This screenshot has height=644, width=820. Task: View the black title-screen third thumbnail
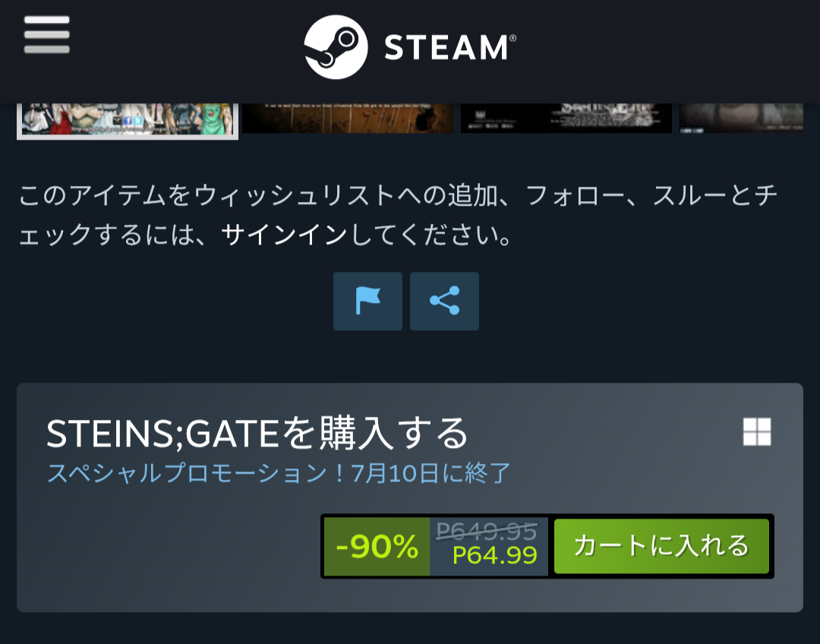tap(566, 118)
